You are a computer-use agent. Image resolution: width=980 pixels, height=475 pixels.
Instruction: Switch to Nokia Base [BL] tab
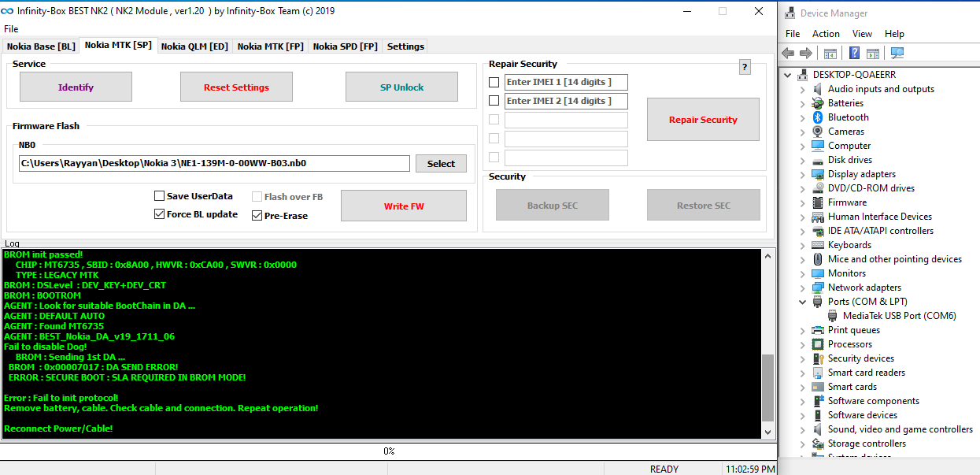41,46
